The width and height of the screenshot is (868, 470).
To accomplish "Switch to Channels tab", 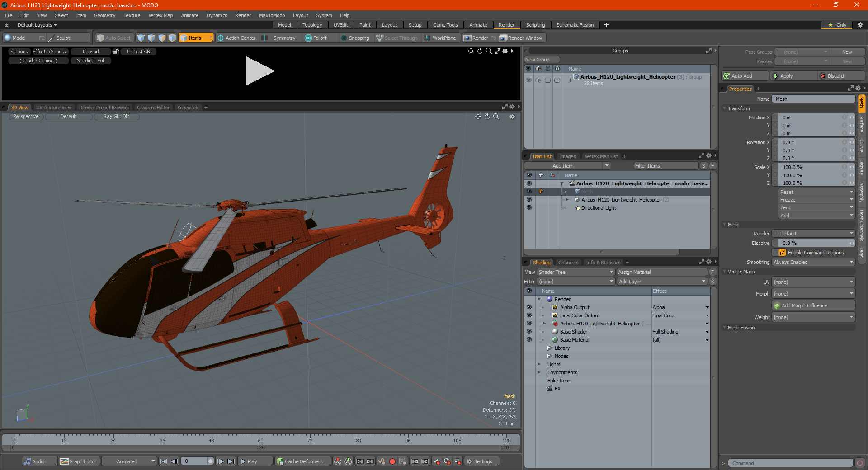I will (568, 263).
